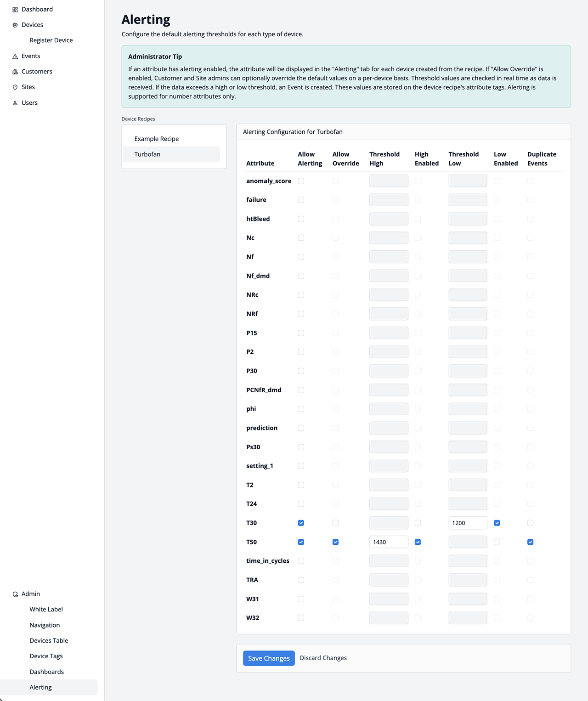Select the Turbofan device recipe
Screen dimensions: 588x701
click(147, 154)
